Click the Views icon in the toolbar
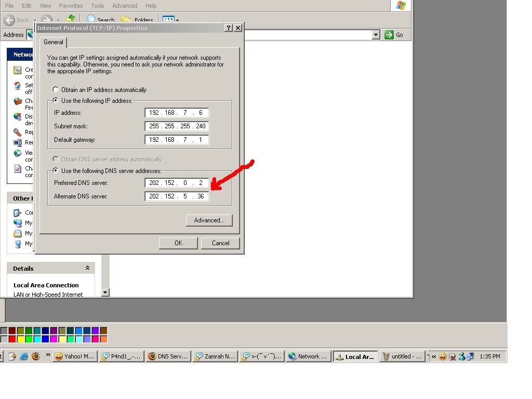Image resolution: width=532 pixels, height=399 pixels. (168, 19)
